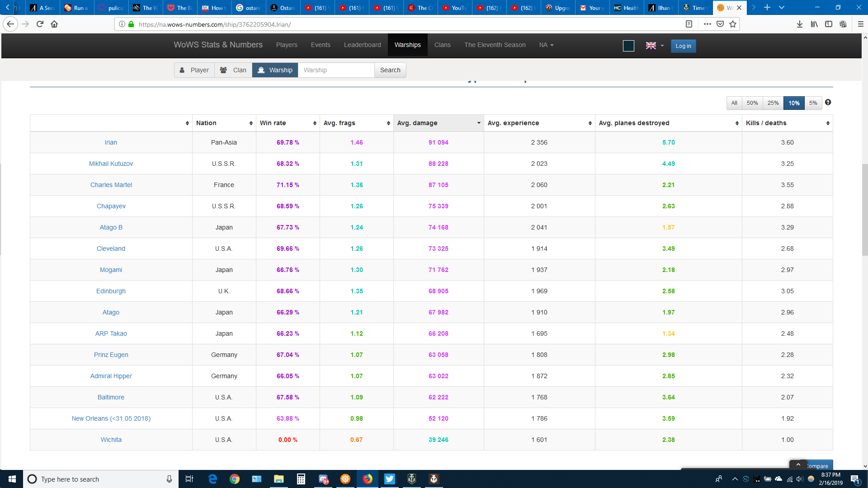The width and height of the screenshot is (868, 488).
Task: Expand the NA region dropdown
Action: (x=546, y=45)
